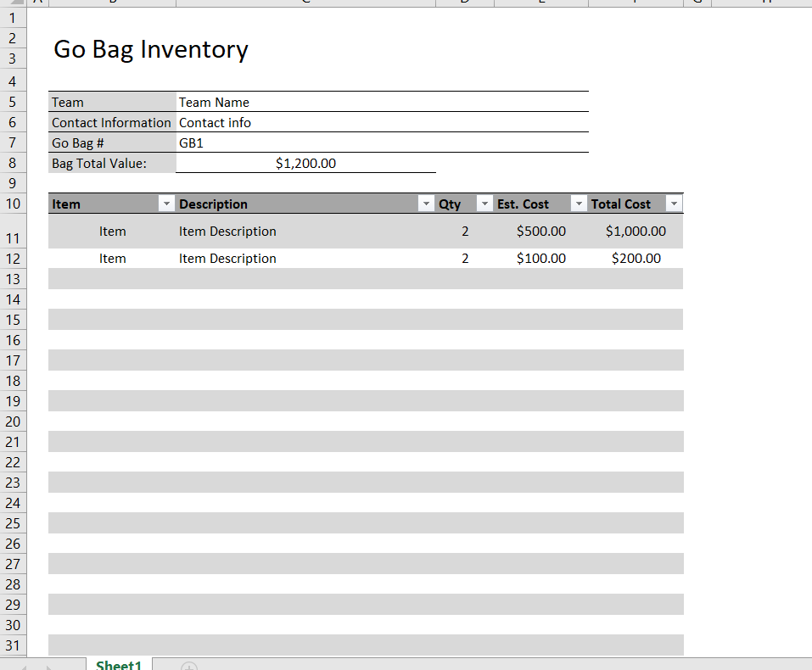Open the Description column filter dropdown
This screenshot has width=812, height=670.
pyautogui.click(x=426, y=204)
